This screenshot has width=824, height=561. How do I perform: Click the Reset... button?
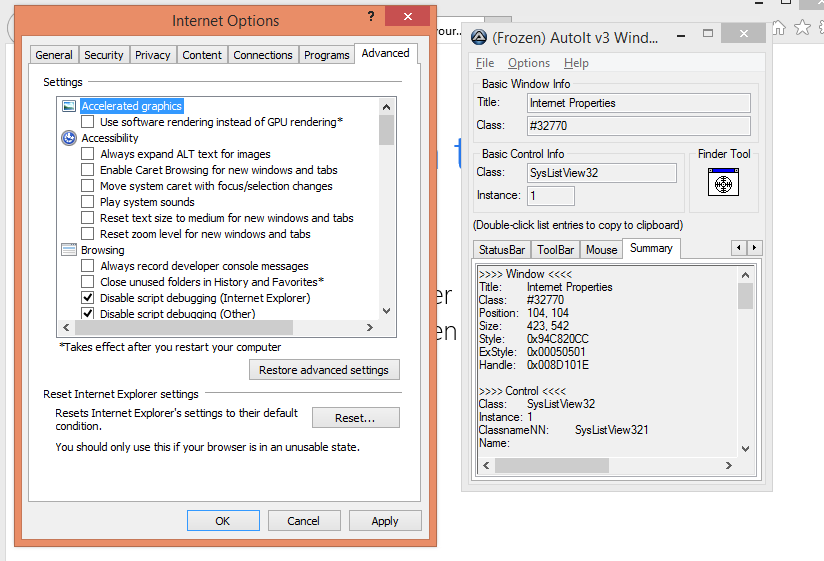coord(355,418)
